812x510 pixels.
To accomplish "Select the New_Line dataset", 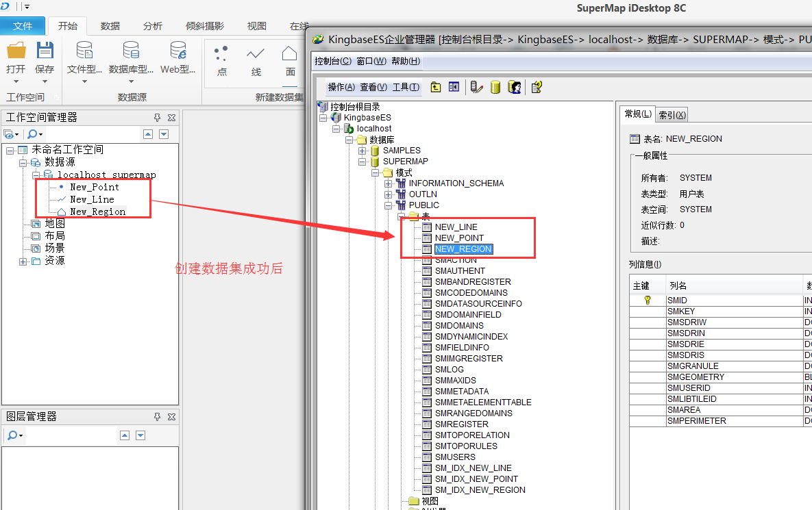I will pyautogui.click(x=93, y=199).
